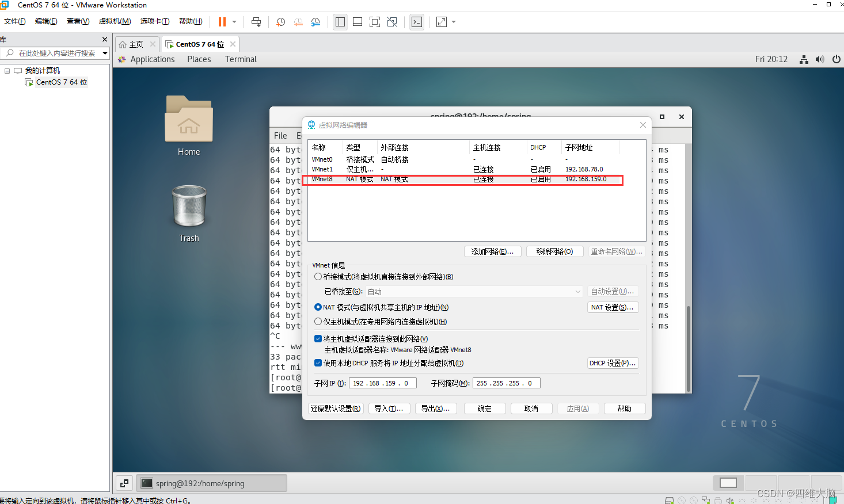The height and width of the screenshot is (504, 844).
Task: Click the clock showing Fri 20:12
Action: click(771, 59)
